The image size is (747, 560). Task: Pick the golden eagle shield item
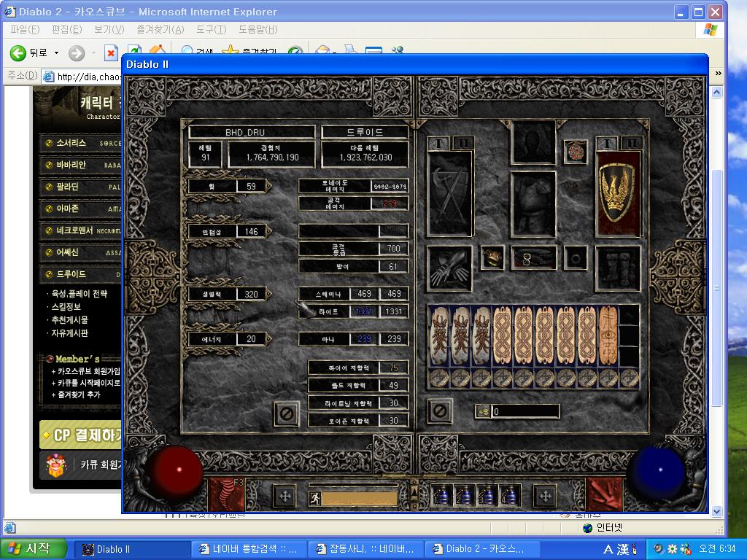click(617, 194)
